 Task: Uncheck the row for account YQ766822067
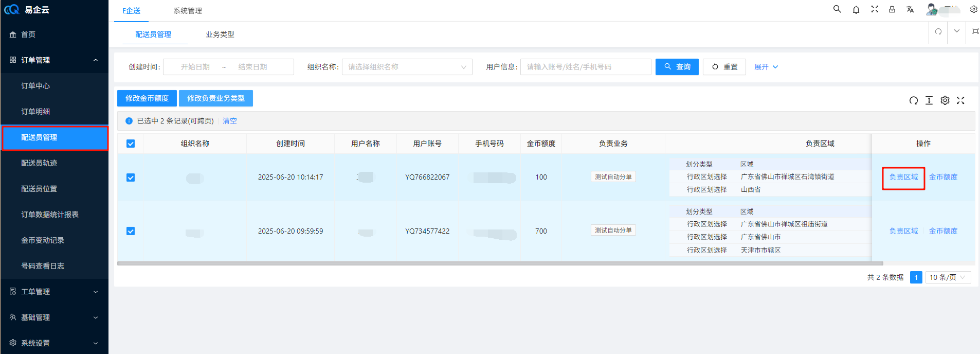pos(131,178)
